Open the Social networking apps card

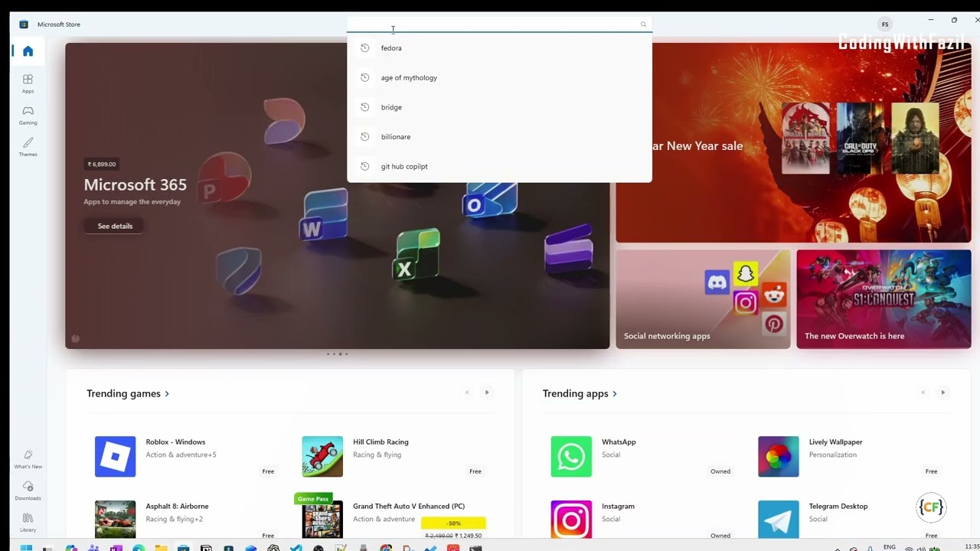[703, 299]
